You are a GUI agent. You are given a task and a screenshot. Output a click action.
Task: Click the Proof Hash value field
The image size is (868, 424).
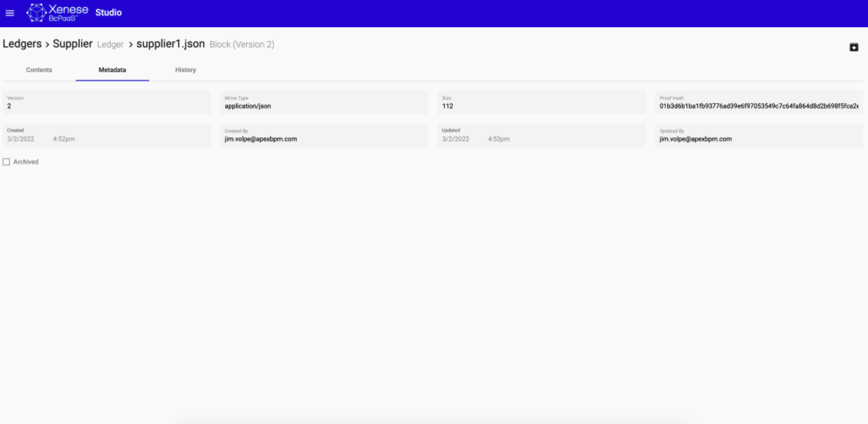click(759, 103)
